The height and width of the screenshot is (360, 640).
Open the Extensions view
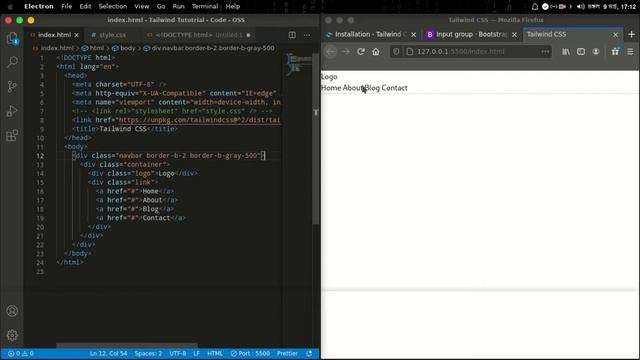pyautogui.click(x=12, y=135)
